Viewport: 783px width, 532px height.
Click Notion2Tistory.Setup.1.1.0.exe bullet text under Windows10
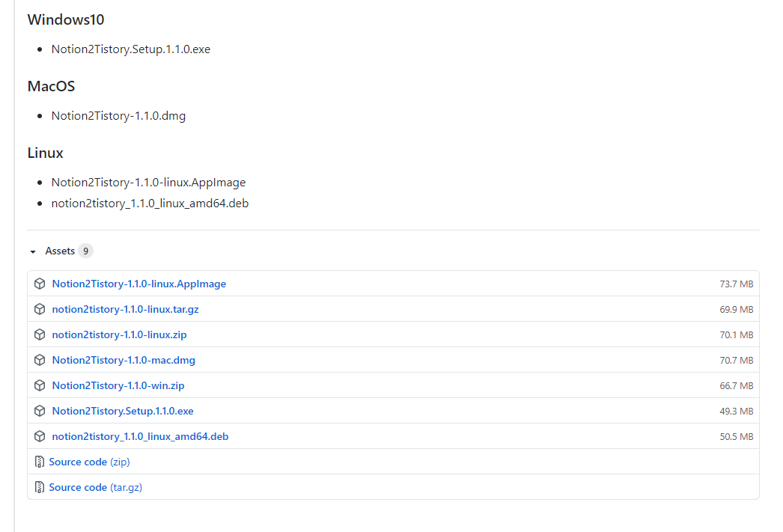tap(131, 49)
